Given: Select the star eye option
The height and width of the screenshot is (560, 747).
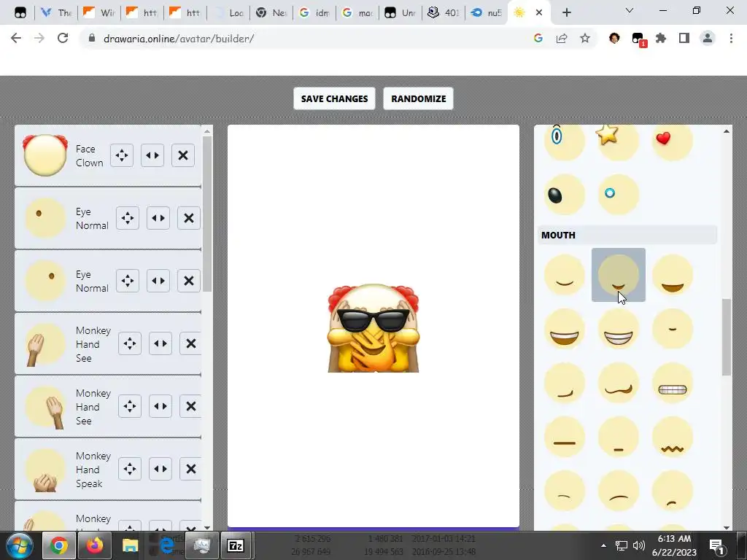Looking at the screenshot, I should (619, 141).
